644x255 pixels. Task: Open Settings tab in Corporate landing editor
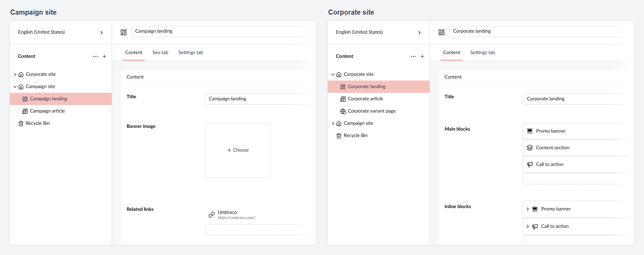483,52
